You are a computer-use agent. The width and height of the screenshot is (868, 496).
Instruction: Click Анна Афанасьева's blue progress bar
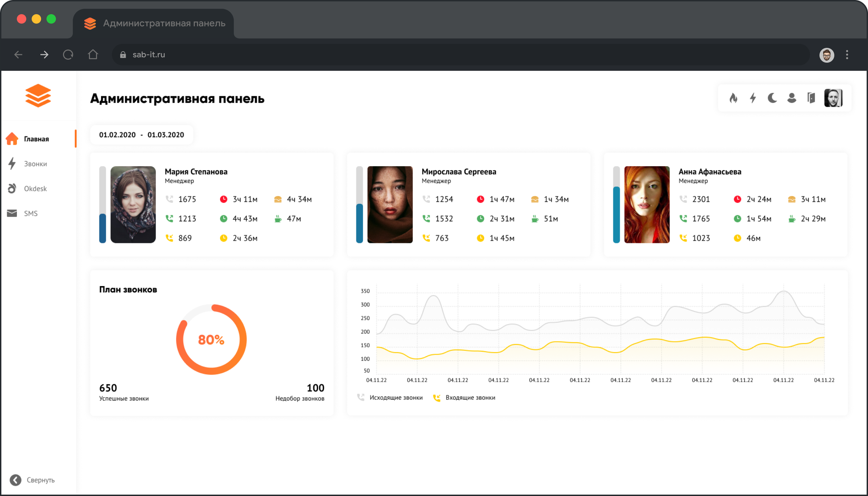coord(616,215)
